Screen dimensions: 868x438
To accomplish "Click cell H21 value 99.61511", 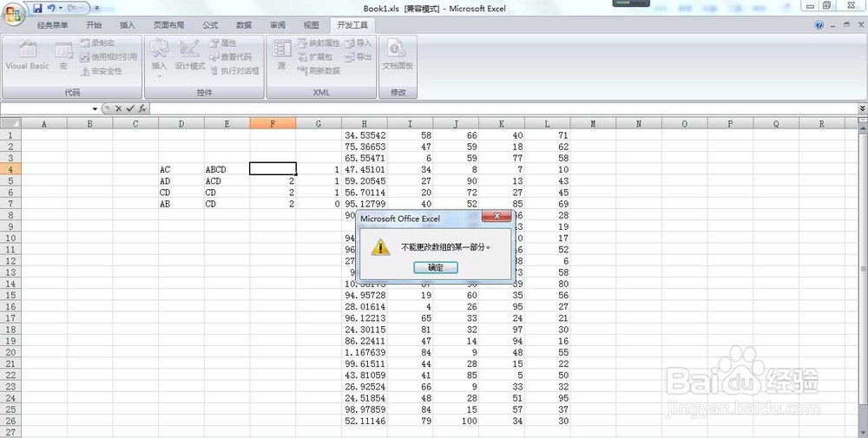I will pyautogui.click(x=365, y=364).
